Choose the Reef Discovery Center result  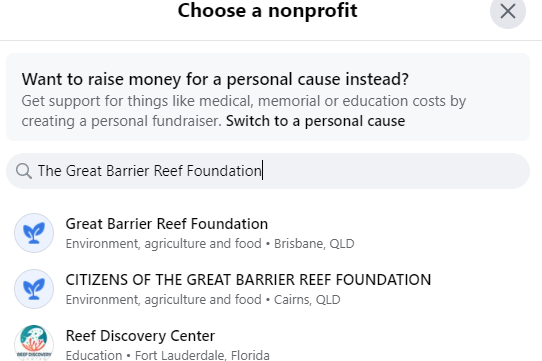coord(268,343)
